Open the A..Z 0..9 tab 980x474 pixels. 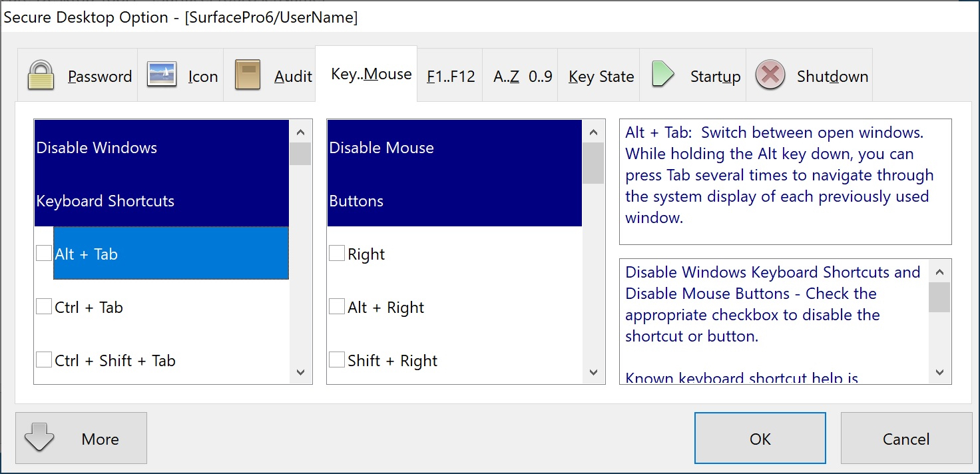[x=523, y=75]
